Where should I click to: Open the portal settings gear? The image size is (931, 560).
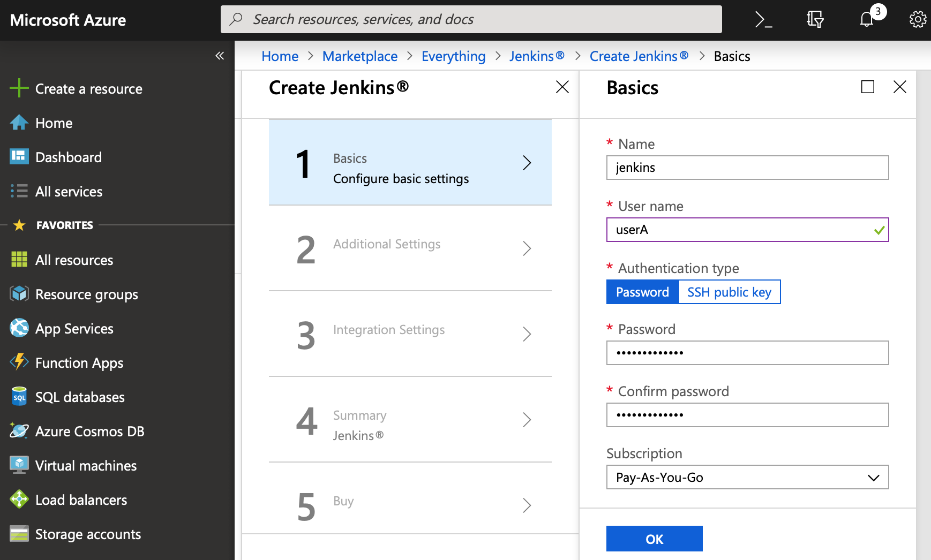click(918, 20)
